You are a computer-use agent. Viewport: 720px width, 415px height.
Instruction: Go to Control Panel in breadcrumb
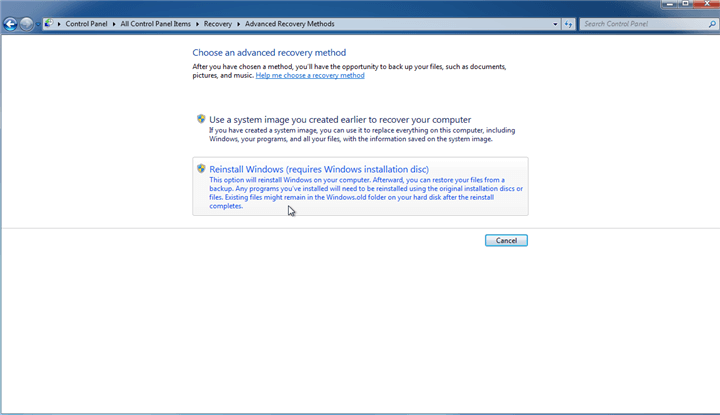[87, 23]
